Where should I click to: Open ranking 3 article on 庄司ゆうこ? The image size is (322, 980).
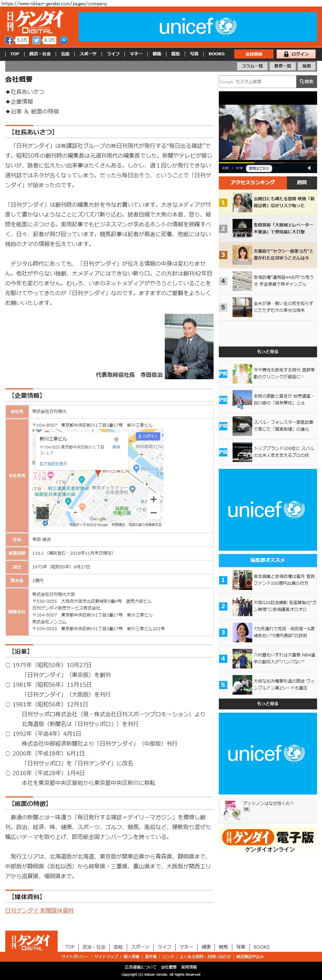[268, 255]
